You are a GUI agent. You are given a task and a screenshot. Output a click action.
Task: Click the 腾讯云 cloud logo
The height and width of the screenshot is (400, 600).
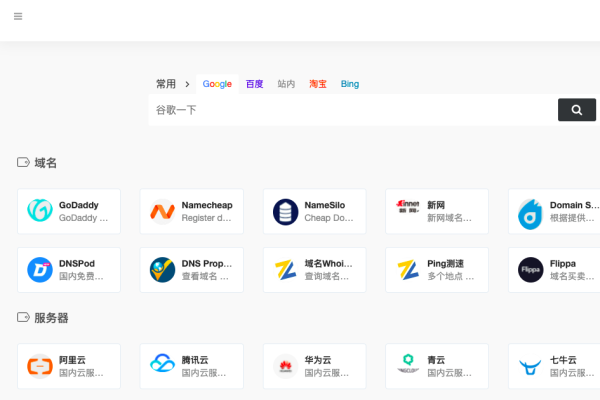coord(162,363)
